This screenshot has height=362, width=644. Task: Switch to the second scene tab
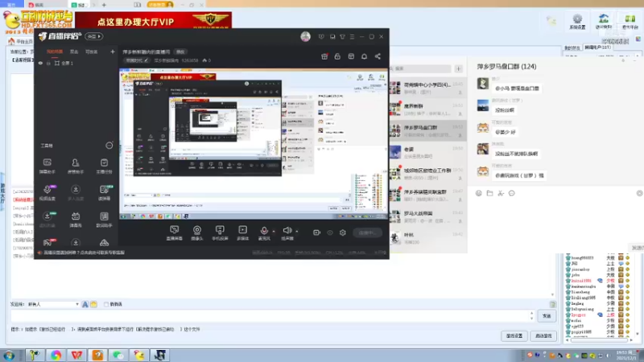[x=74, y=51]
